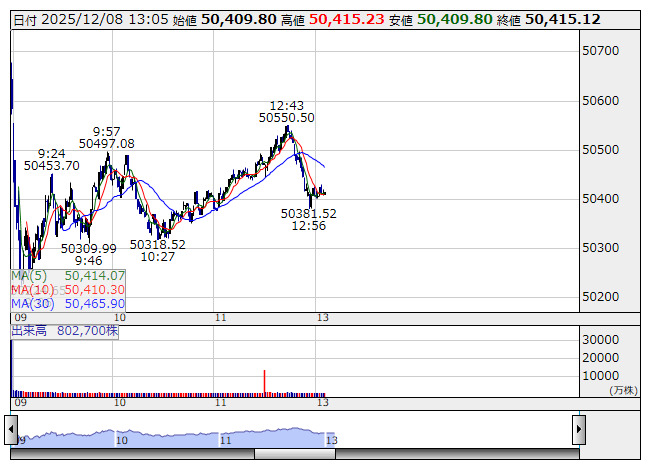The width and height of the screenshot is (653, 470).
Task: Click the left scroll arrow of the range navigator
Action: tap(11, 429)
